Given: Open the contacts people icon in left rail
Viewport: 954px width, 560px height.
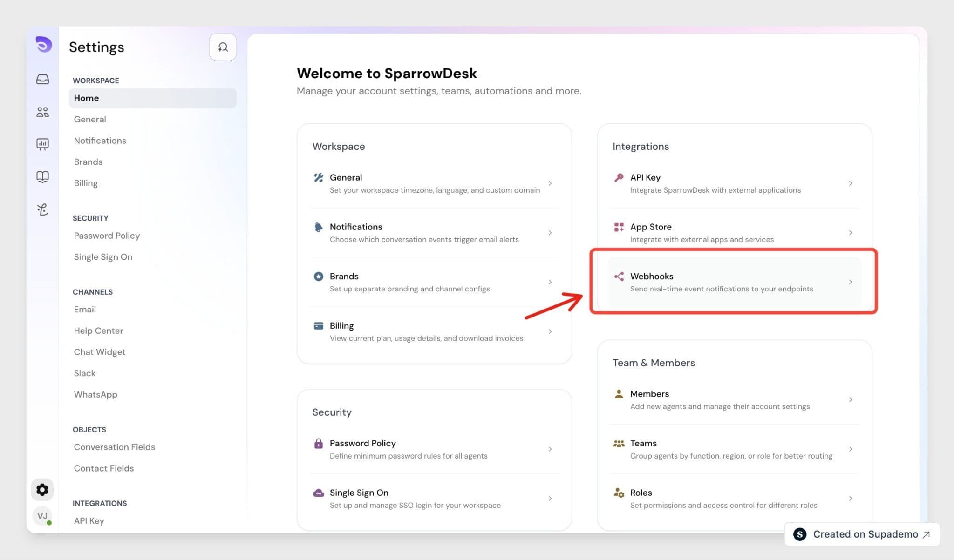Looking at the screenshot, I should tap(42, 112).
